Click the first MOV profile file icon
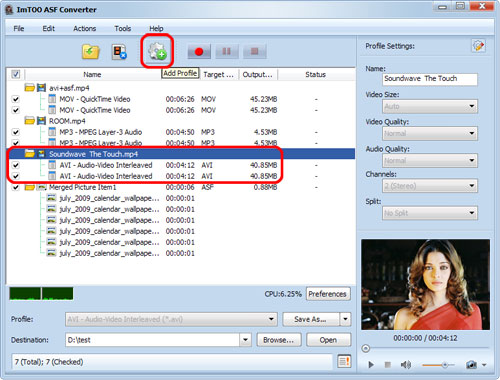Viewport: 500px width, 380px height. (x=52, y=99)
